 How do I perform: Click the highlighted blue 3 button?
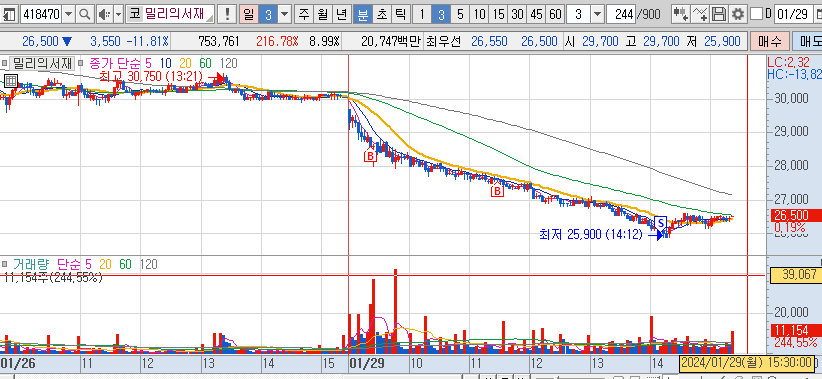pyautogui.click(x=268, y=14)
